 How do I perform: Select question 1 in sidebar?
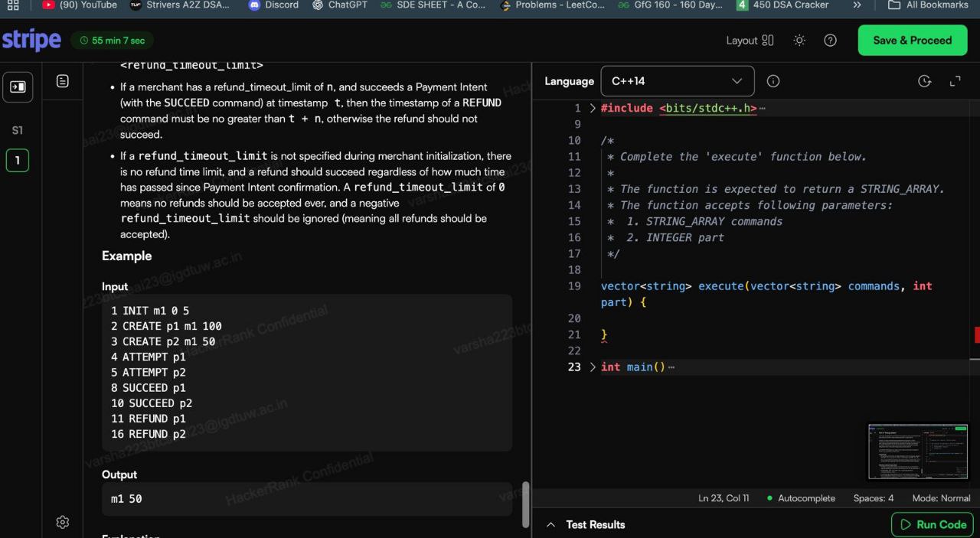point(18,161)
